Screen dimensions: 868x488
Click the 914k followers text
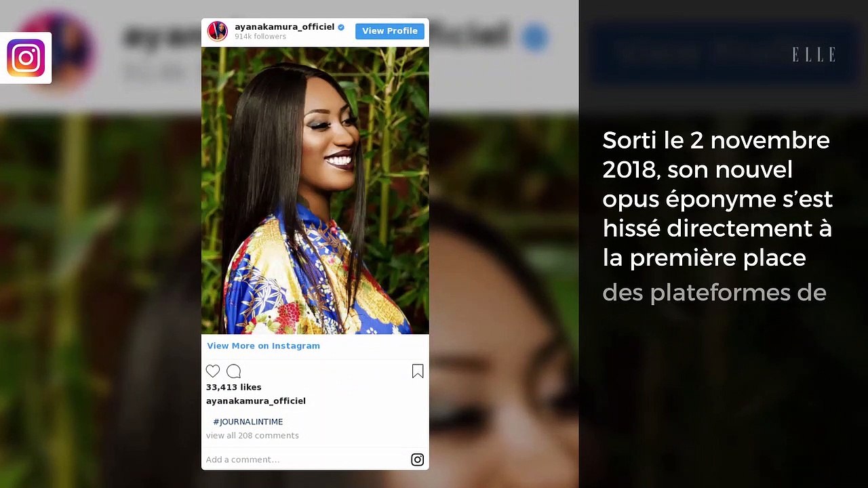point(260,37)
